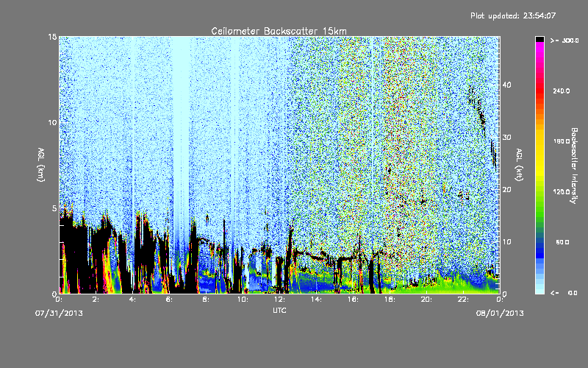Viewport: 588px width, 368px height.
Task: Select the "AGL (km)" left axis label
Action: [x=41, y=164]
